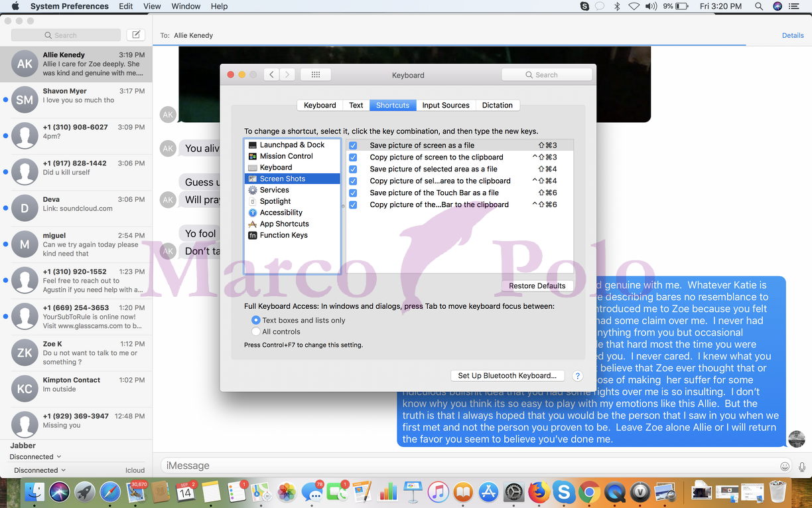Open Launchpad rocket icon in Dock
The height and width of the screenshot is (508, 812).
tap(84, 492)
